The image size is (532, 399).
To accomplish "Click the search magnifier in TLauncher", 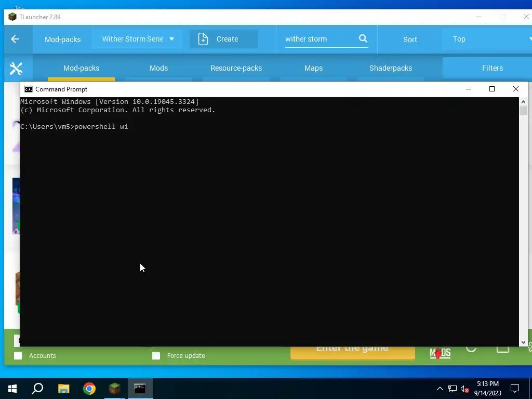I will pos(363,38).
